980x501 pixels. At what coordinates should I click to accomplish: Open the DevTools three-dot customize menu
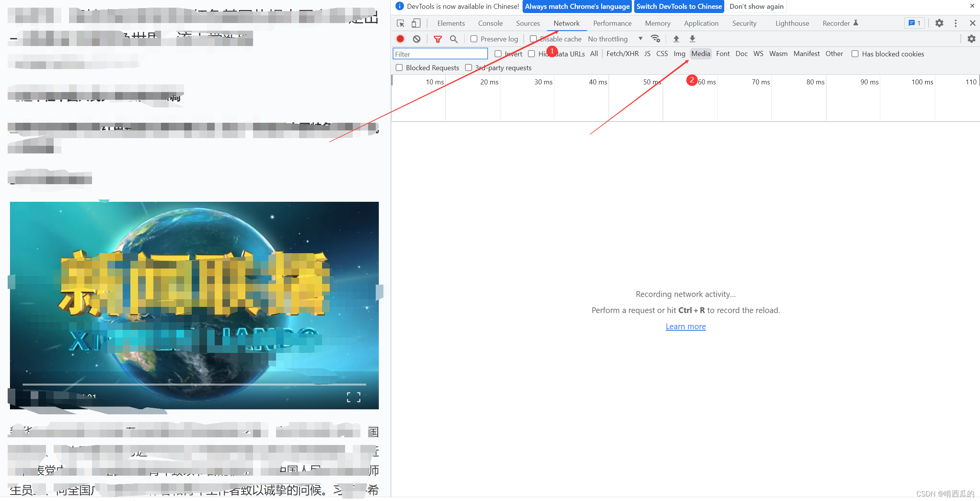[956, 23]
